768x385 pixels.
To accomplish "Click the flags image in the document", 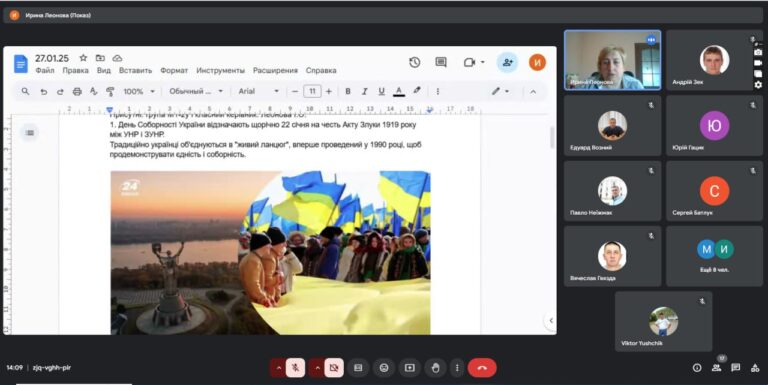I will [x=270, y=253].
